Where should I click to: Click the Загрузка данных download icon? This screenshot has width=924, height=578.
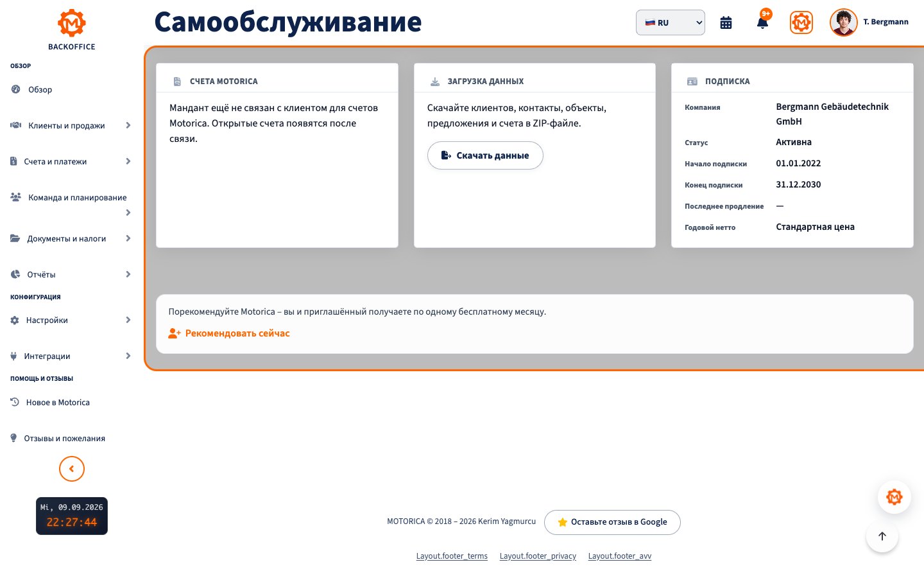pyautogui.click(x=435, y=82)
